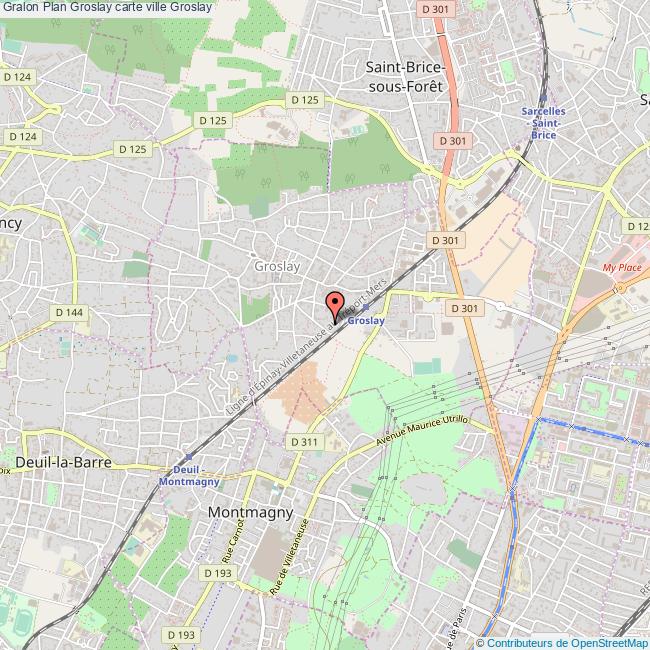Click the Deuil-Montmagny station icon
The image size is (650, 650).
189,457
